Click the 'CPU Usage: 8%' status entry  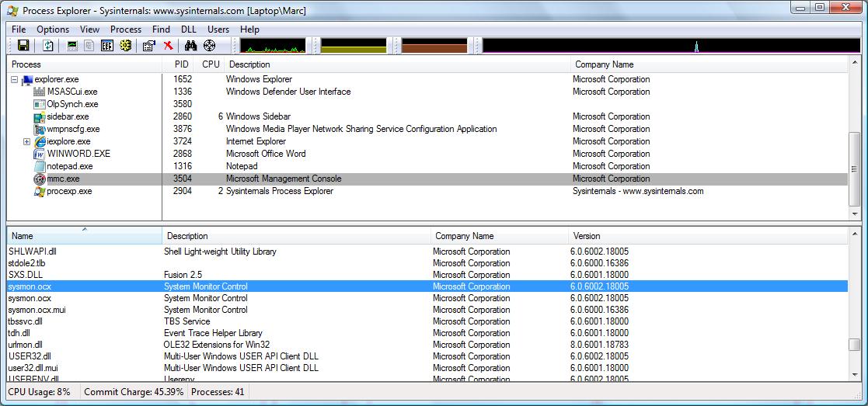click(x=40, y=391)
